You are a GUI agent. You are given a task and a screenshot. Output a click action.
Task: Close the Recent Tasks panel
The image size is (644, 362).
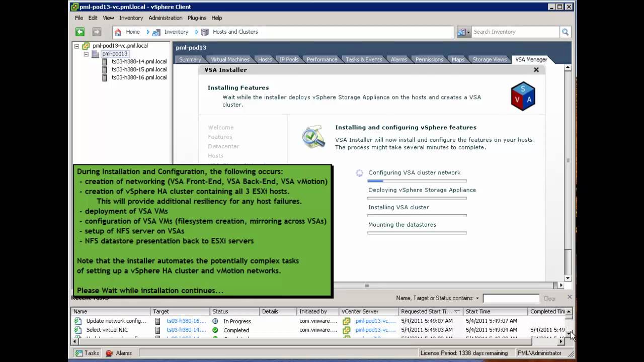pos(570,297)
